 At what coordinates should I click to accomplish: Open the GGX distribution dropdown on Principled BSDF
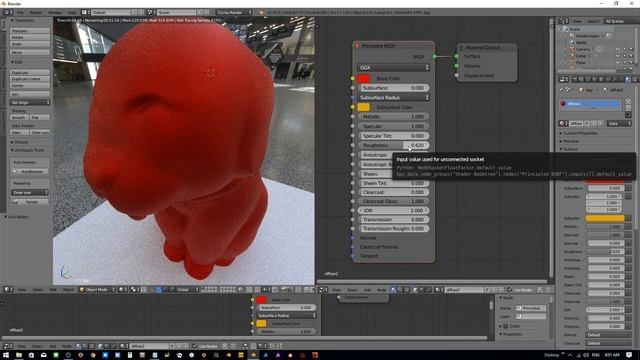tap(393, 67)
